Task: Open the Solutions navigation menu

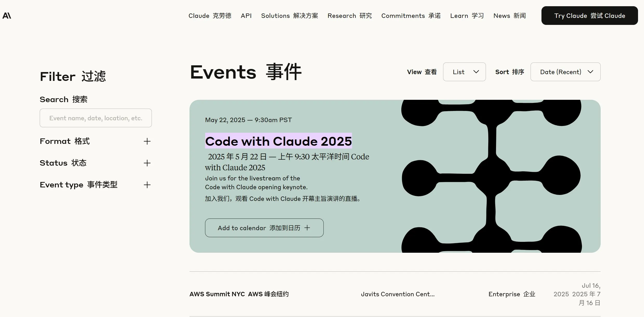Action: tap(289, 16)
